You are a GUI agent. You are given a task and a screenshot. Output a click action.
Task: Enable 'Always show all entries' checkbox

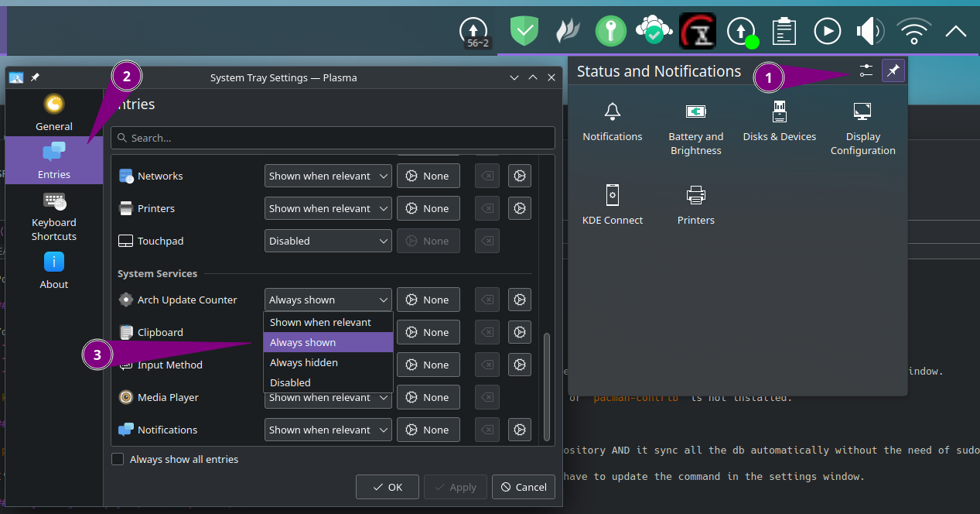(118, 459)
